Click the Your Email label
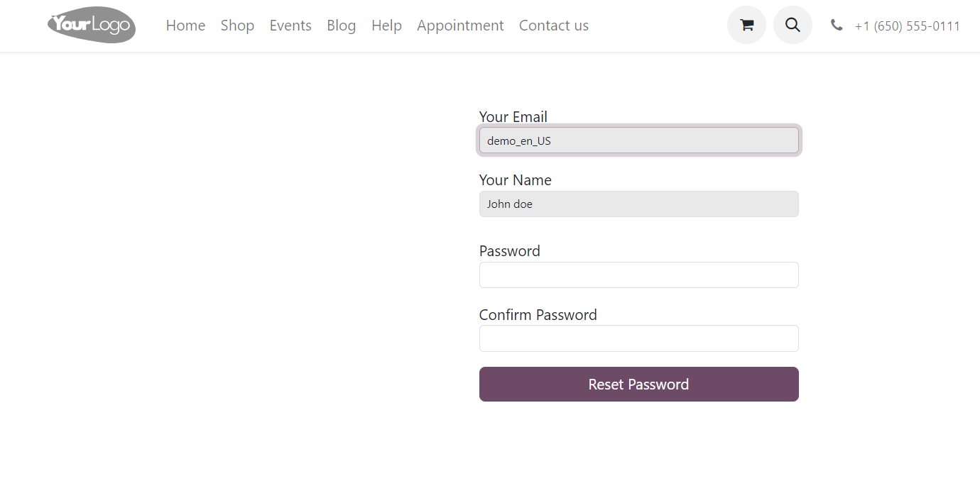The width and height of the screenshot is (980, 486). 513,117
